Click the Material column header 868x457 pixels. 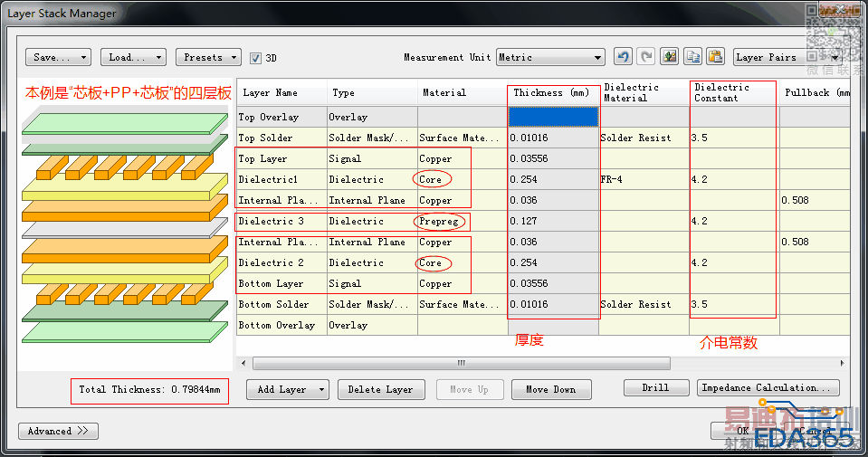463,93
